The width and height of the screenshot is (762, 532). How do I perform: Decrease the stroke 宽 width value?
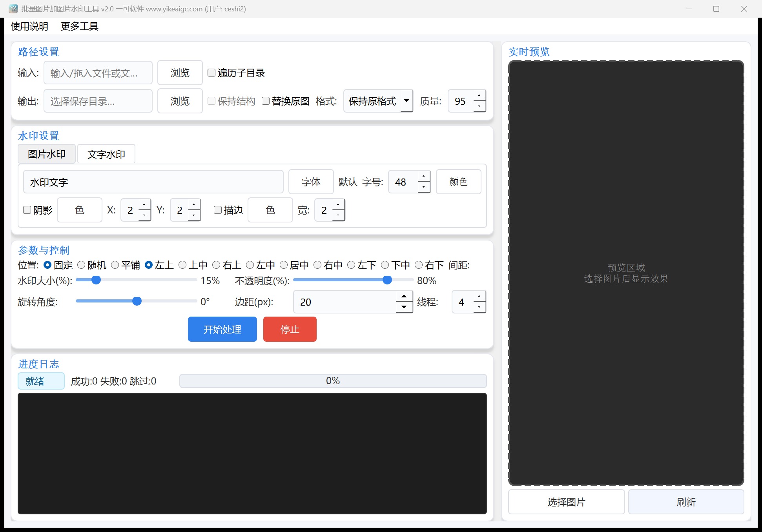[339, 215]
